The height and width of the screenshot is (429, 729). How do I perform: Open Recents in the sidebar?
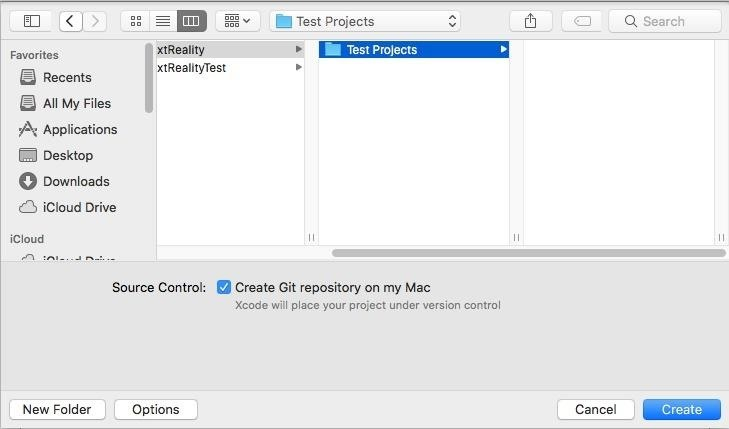[67, 77]
